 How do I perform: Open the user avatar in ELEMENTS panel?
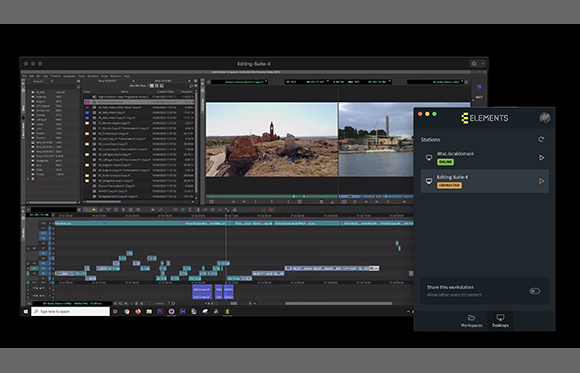pyautogui.click(x=544, y=118)
